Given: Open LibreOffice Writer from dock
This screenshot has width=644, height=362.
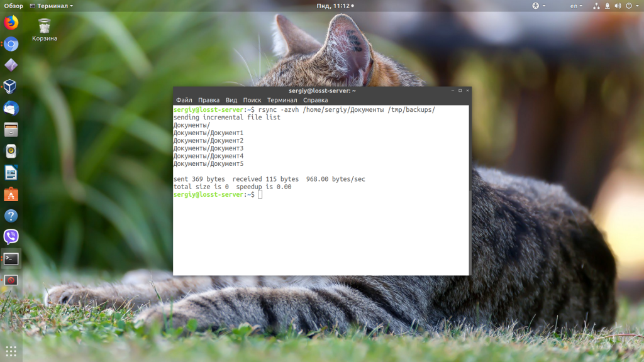Looking at the screenshot, I should click(11, 173).
